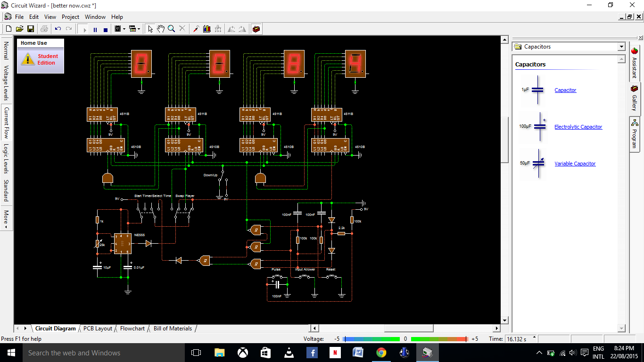Open the Program side tab

[634, 134]
